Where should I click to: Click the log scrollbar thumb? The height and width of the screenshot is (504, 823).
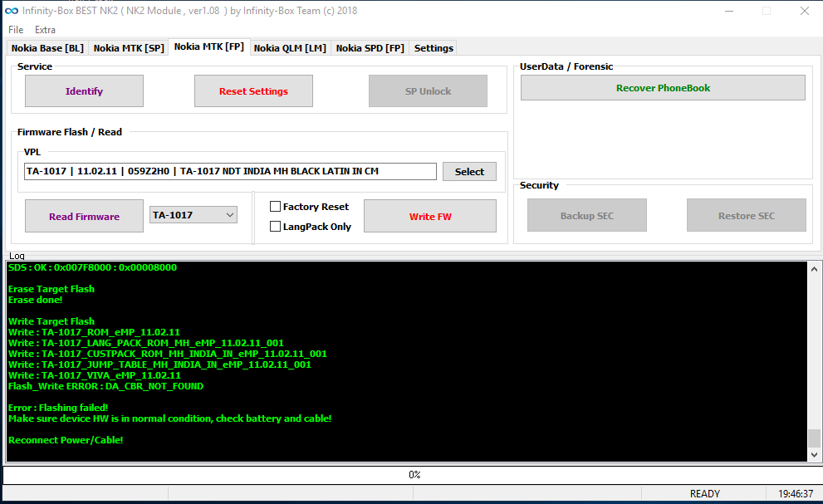814,438
